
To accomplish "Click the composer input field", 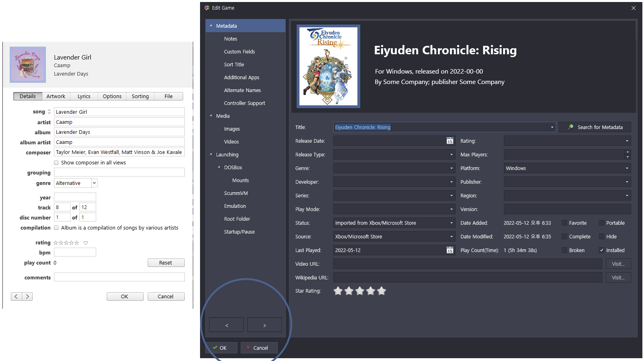I will click(x=119, y=152).
